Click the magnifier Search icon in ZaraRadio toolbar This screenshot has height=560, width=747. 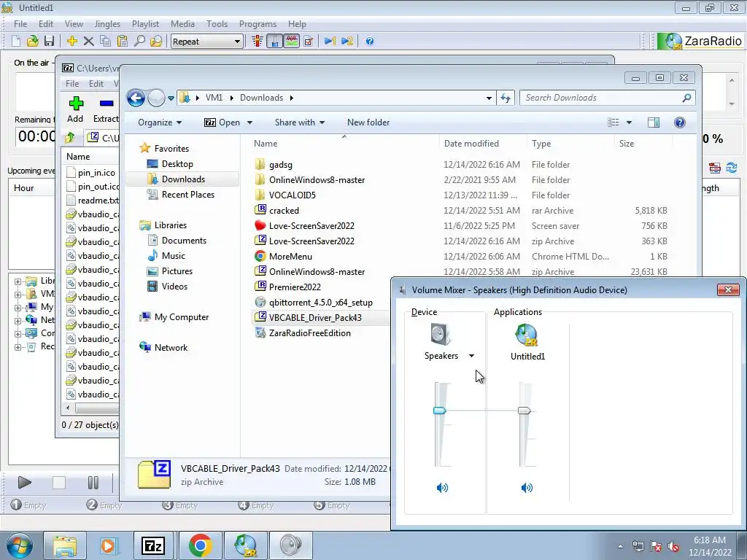coord(139,42)
